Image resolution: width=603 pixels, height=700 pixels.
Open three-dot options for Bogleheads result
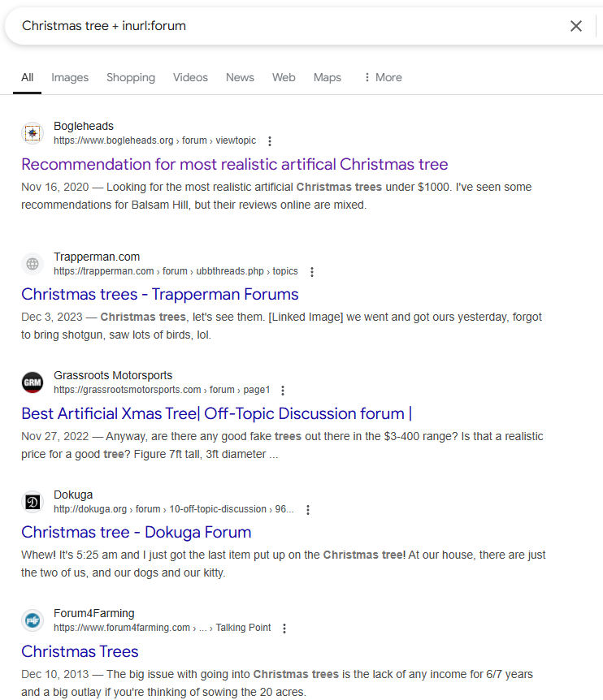point(270,141)
